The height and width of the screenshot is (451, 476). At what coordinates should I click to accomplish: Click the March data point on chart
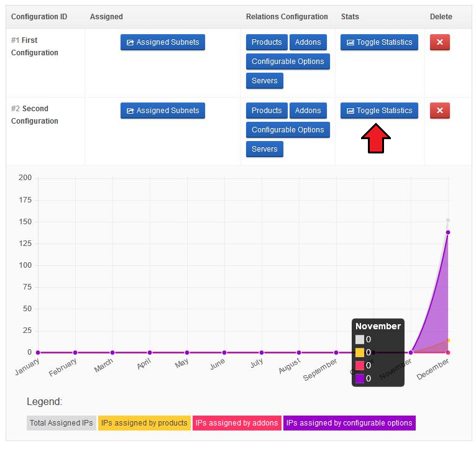(x=112, y=352)
